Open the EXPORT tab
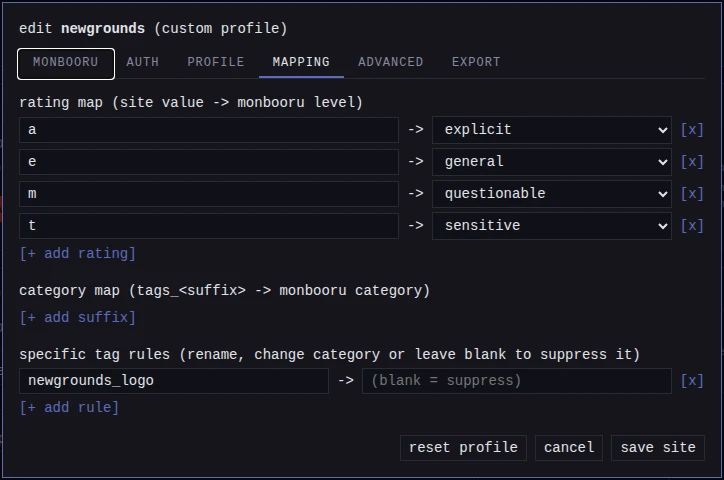 pyautogui.click(x=476, y=62)
